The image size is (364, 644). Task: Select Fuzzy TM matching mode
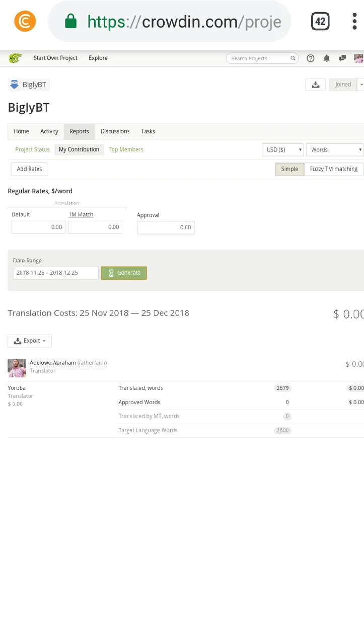(x=333, y=169)
